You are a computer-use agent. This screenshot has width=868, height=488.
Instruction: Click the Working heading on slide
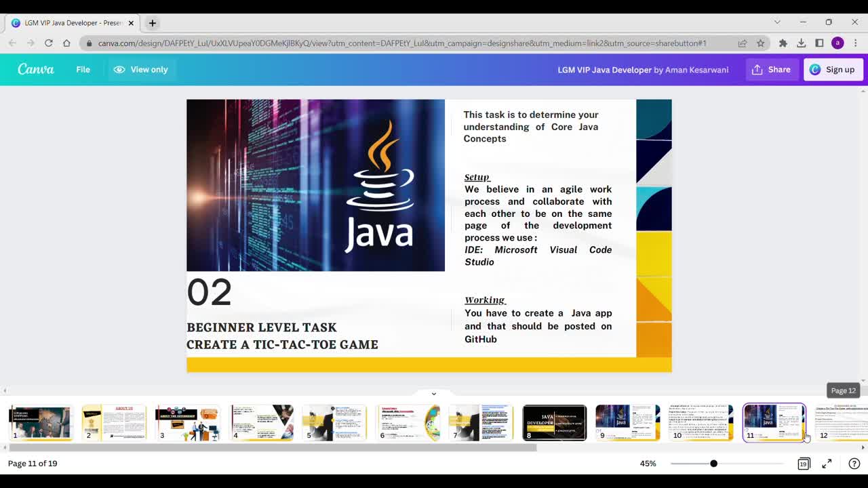(485, 300)
